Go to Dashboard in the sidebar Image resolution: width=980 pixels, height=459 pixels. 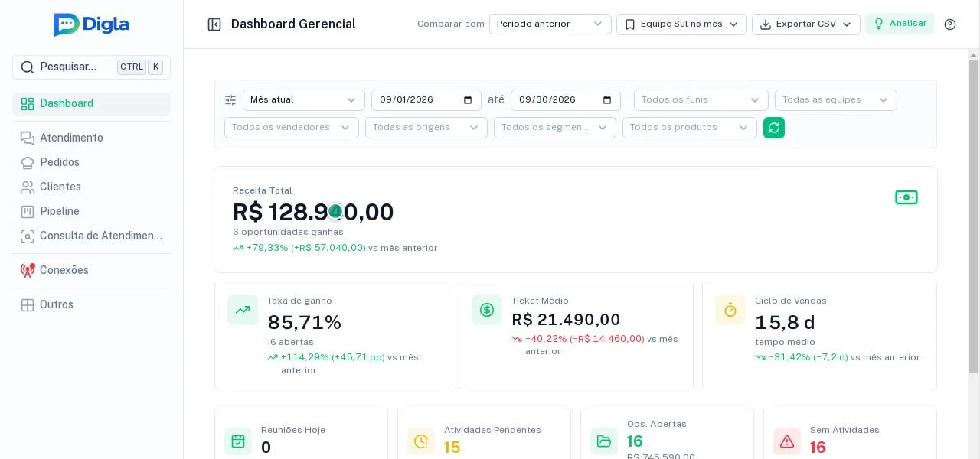click(x=91, y=104)
